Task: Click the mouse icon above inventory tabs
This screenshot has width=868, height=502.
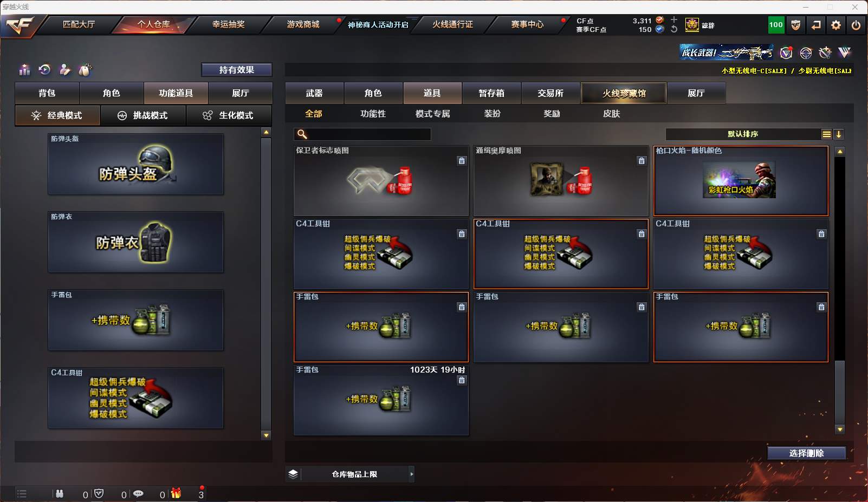Action: tap(85, 70)
